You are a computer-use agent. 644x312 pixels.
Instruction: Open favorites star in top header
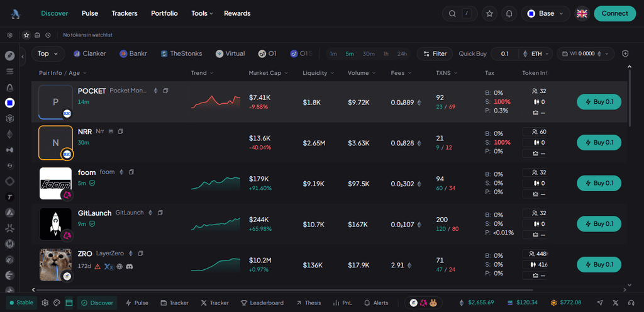489,14
